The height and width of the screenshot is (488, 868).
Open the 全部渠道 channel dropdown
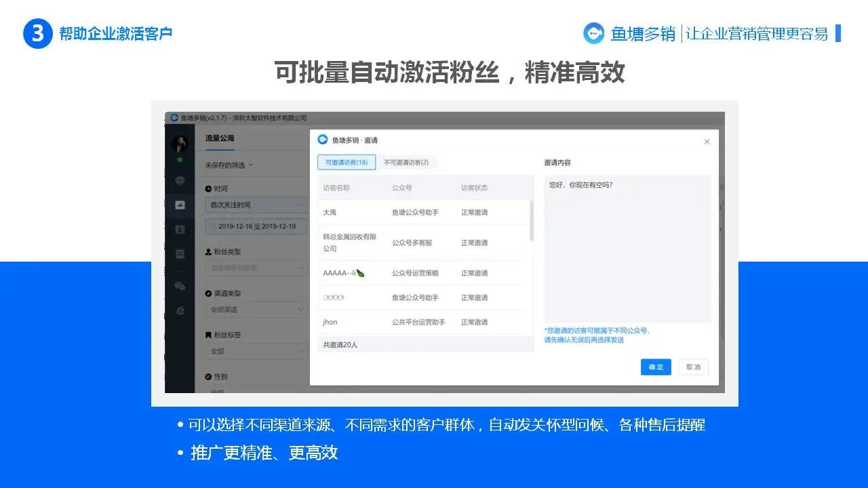[x=255, y=309]
